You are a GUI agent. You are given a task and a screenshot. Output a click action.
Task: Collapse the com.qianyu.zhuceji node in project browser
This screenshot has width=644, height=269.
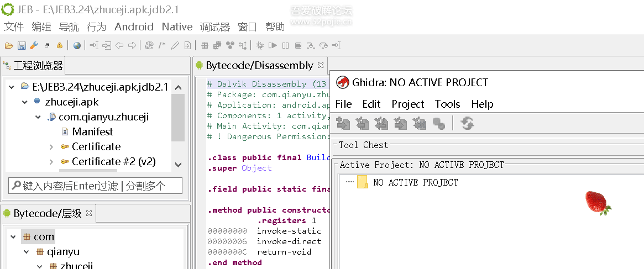[x=38, y=117]
